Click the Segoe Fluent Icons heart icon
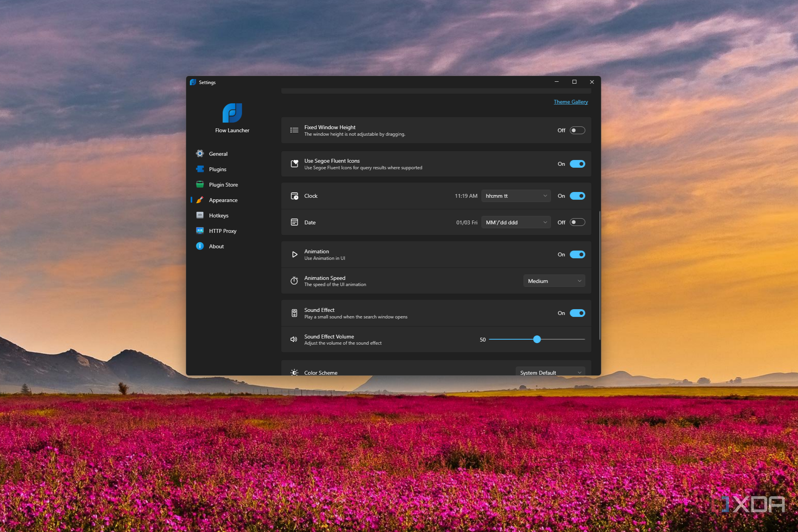 294,164
